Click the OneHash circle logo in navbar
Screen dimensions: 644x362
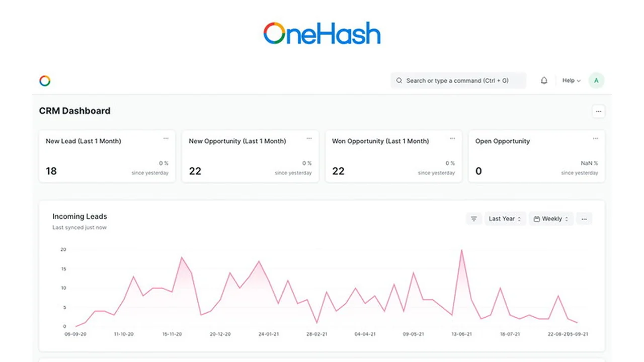click(45, 81)
